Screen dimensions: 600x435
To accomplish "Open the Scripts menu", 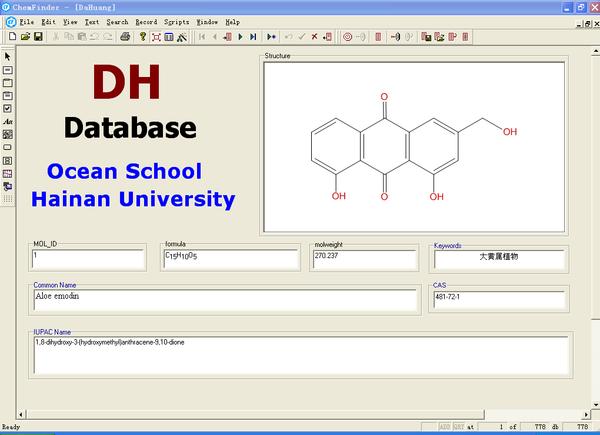I will (177, 22).
